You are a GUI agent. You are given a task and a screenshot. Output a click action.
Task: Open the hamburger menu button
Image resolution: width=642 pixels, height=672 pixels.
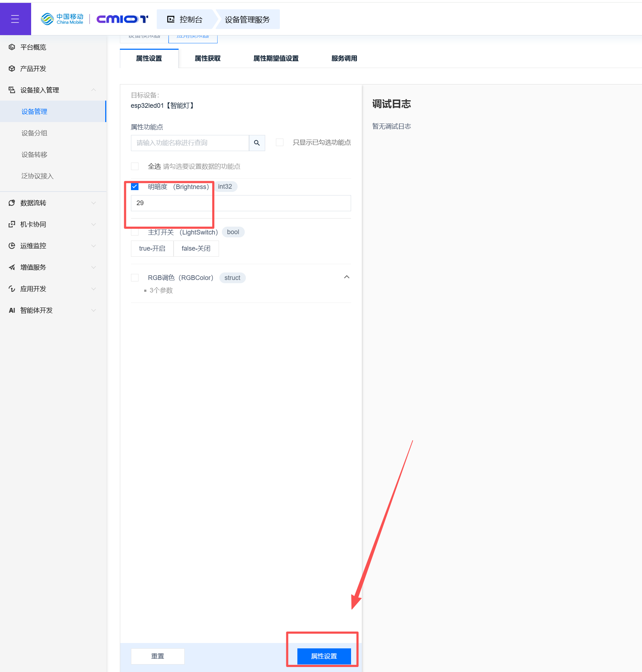tap(15, 19)
